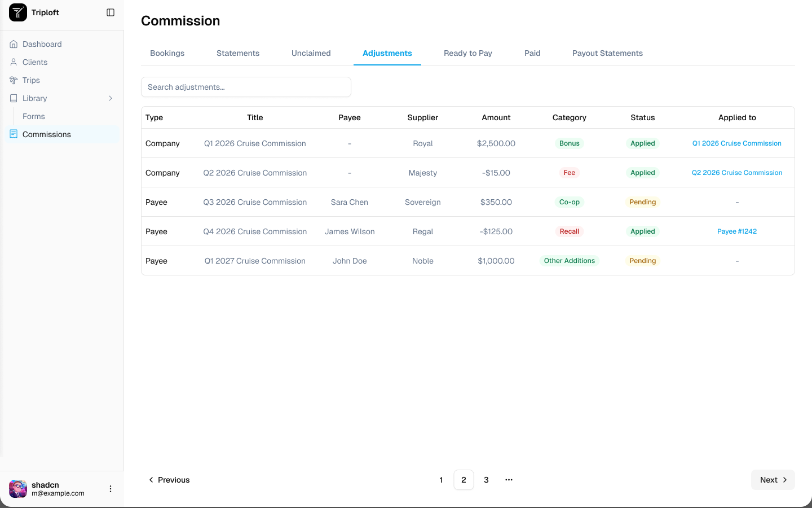
Task: Select the Commissions sidebar item
Action: click(x=62, y=134)
